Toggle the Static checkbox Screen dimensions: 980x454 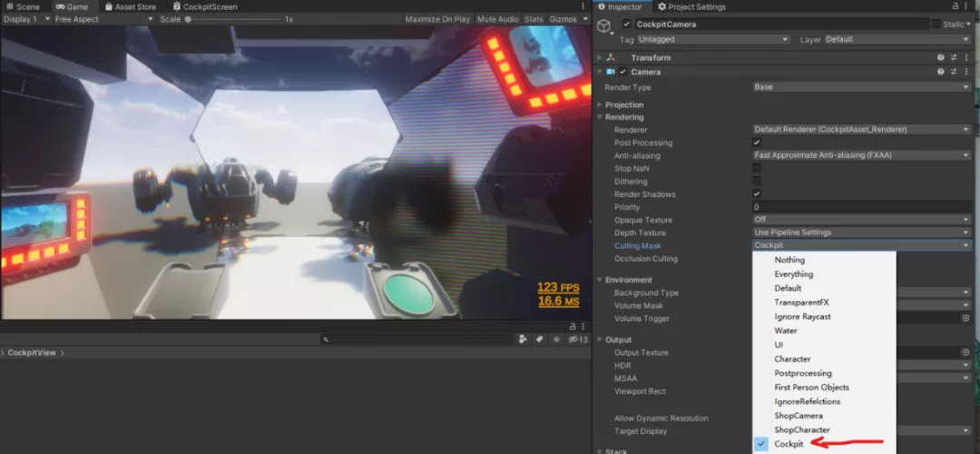tap(936, 25)
